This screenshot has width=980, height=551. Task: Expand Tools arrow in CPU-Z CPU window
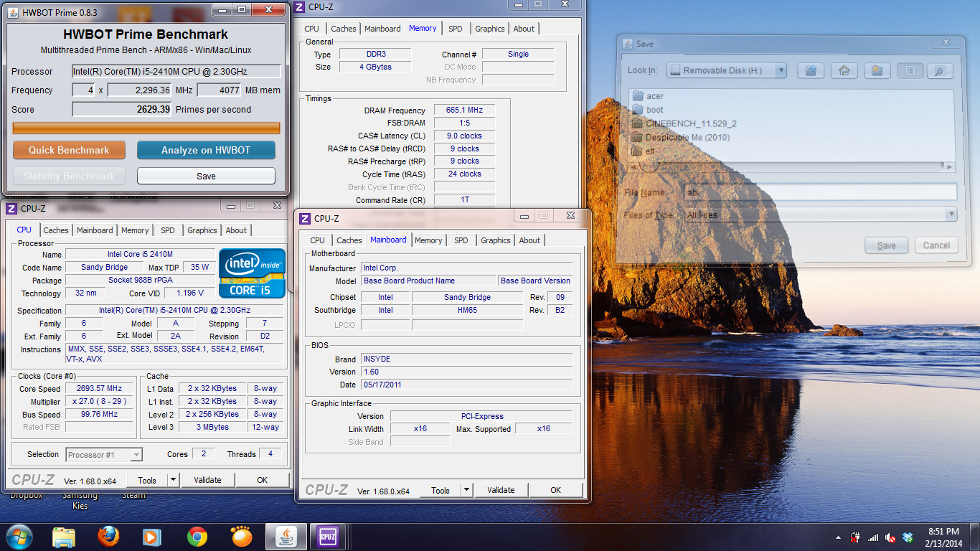coord(173,480)
